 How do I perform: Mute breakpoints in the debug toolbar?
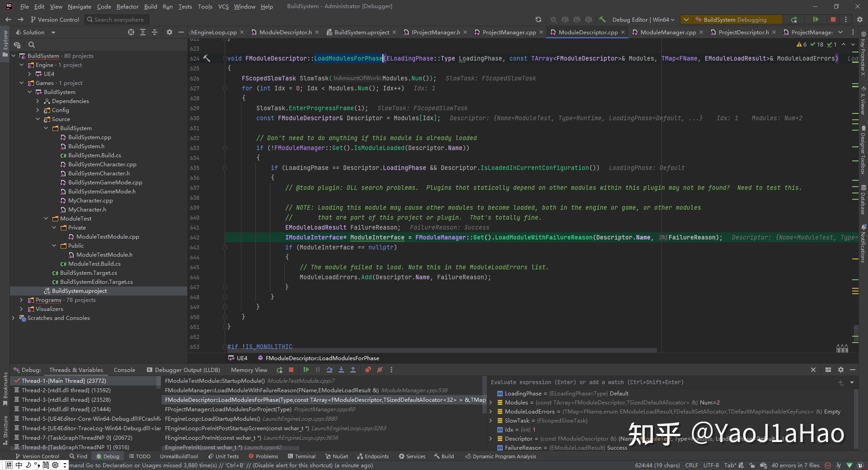379,370
